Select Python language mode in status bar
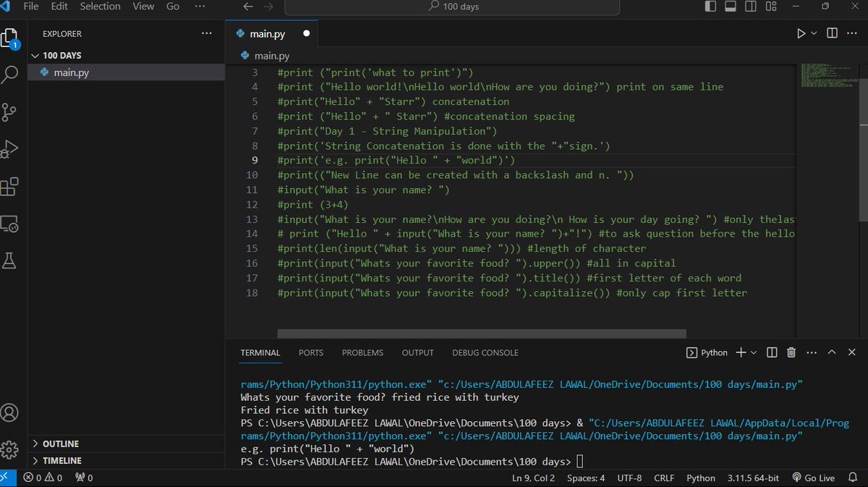The height and width of the screenshot is (487, 868). (x=701, y=478)
